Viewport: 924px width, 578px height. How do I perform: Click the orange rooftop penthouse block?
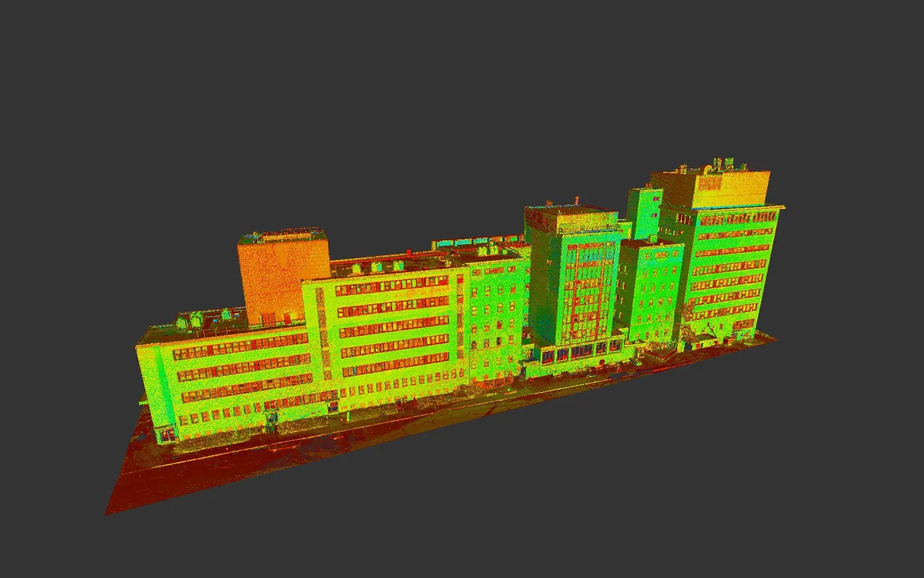point(283,278)
